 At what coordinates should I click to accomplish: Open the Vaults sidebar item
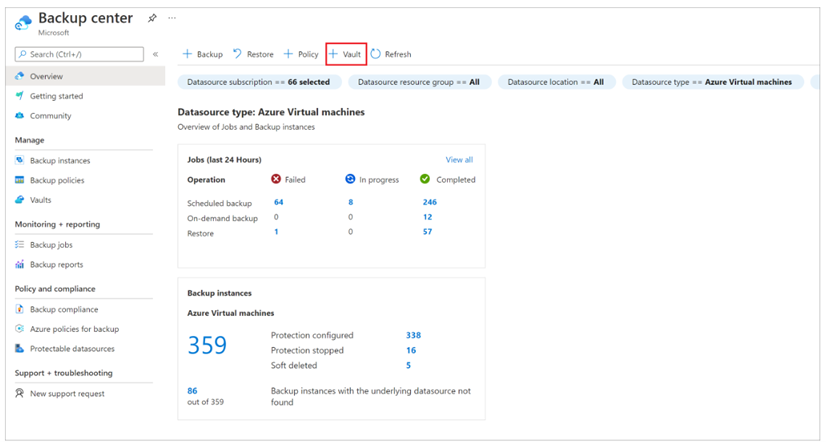coord(40,200)
